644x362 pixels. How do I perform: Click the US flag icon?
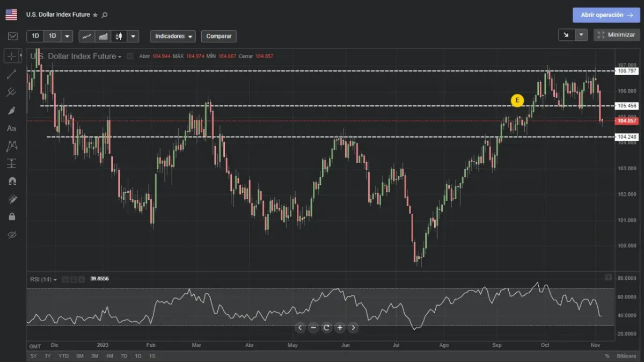point(11,15)
